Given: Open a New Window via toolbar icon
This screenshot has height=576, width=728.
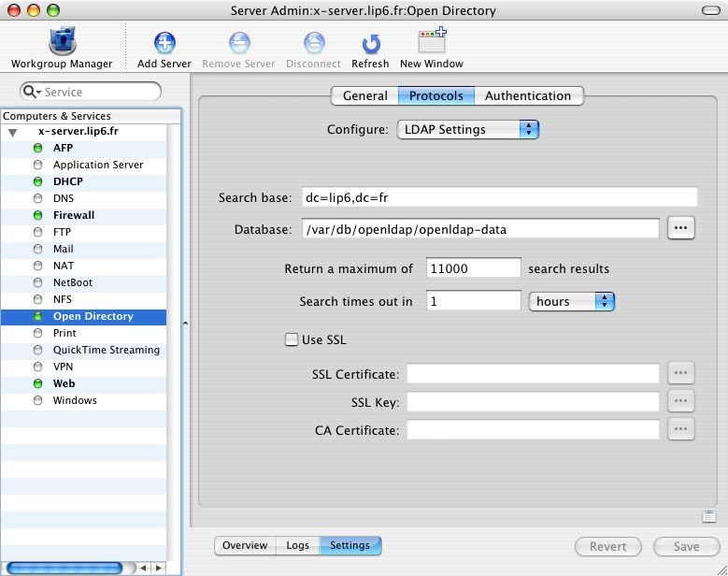Looking at the screenshot, I should (x=431, y=43).
